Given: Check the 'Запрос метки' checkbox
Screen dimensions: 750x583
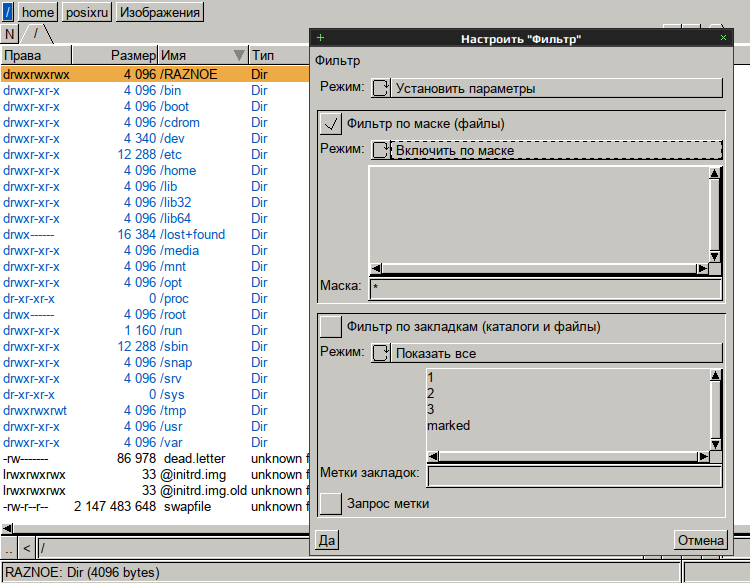Looking at the screenshot, I should pyautogui.click(x=331, y=503).
